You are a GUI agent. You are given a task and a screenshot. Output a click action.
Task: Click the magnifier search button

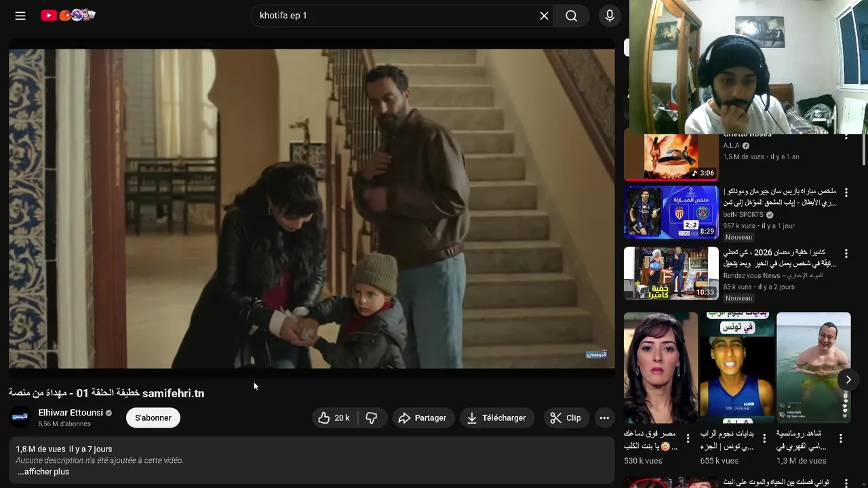click(x=572, y=16)
